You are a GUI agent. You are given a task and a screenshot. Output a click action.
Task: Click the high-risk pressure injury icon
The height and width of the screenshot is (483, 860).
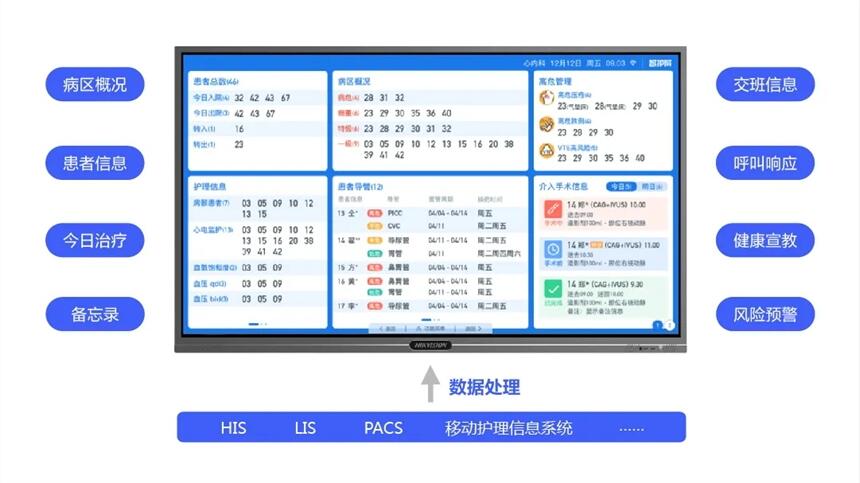[547, 97]
